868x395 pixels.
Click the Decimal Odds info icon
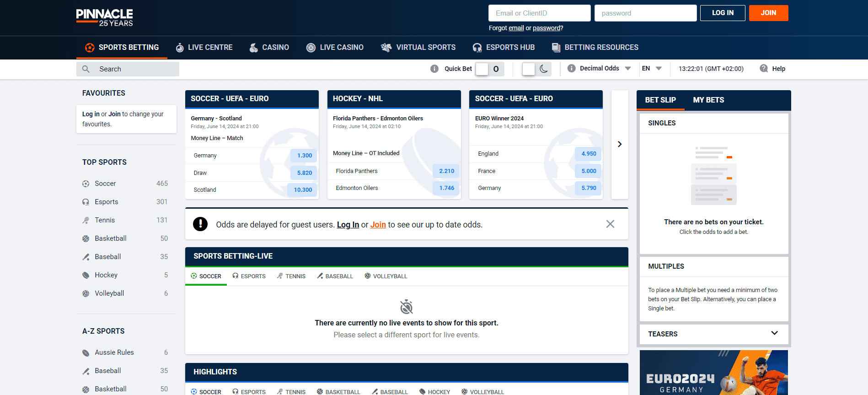(x=571, y=68)
